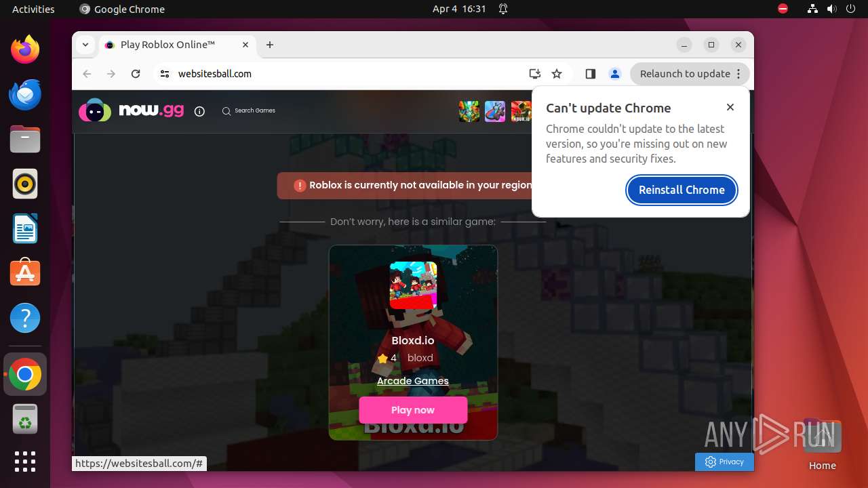
Task: Open Chrome three-dot menu
Action: [738, 74]
